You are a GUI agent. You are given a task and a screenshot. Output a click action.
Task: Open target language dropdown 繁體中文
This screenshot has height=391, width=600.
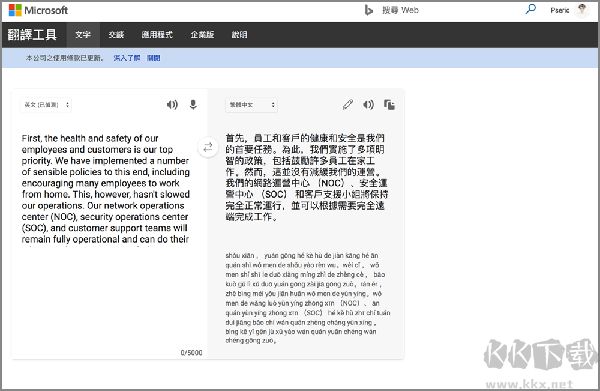251,105
